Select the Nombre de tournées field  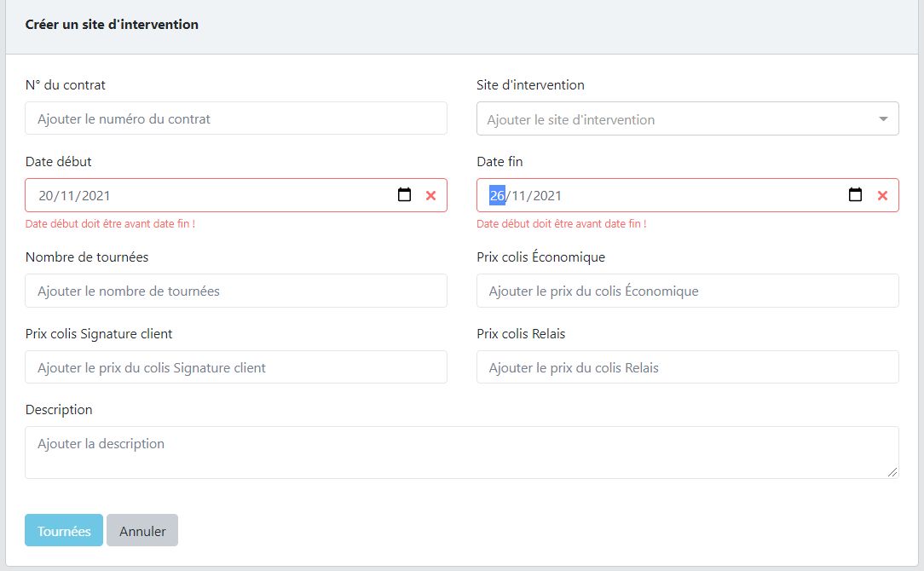click(x=236, y=291)
